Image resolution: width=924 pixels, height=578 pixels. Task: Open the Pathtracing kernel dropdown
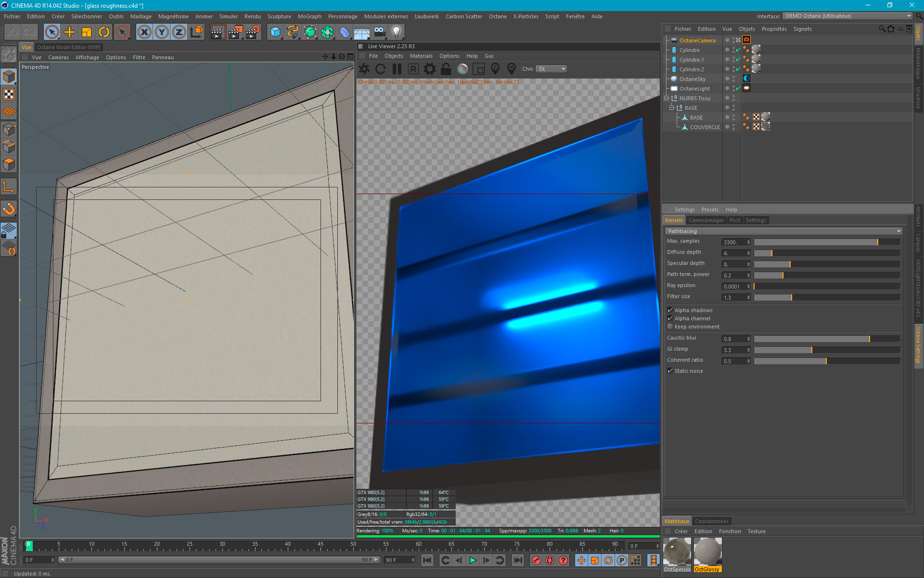[x=783, y=231]
